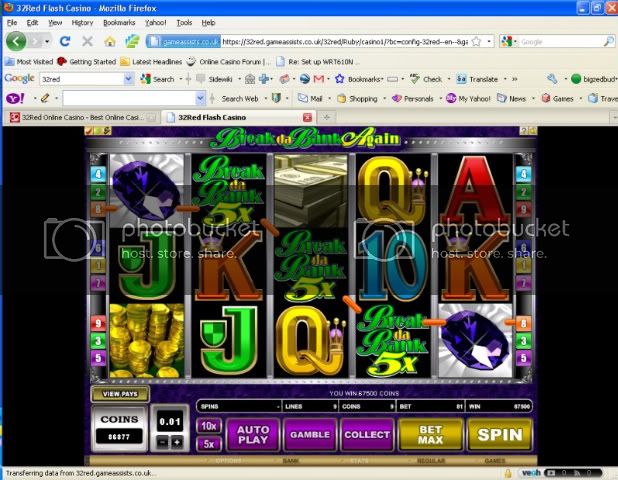Show more Google toolbar items chevron
Image resolution: width=618 pixels, height=480 pixels.
coord(514,79)
